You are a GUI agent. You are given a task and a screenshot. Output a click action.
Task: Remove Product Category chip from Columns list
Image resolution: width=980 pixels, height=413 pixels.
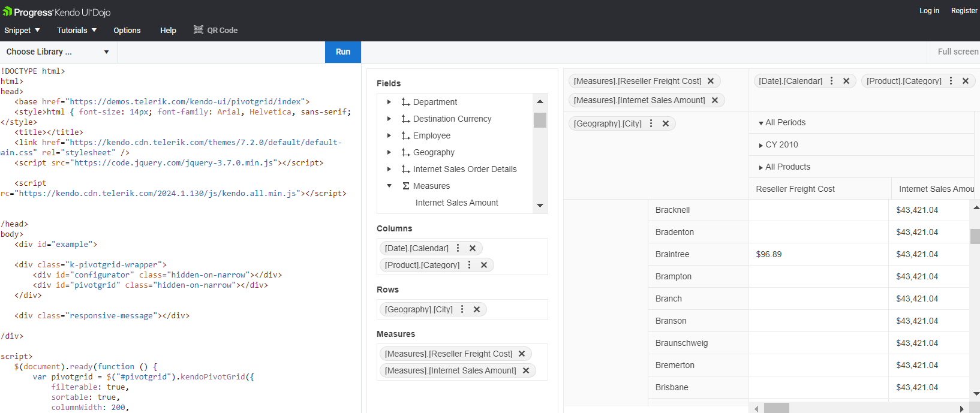point(484,265)
